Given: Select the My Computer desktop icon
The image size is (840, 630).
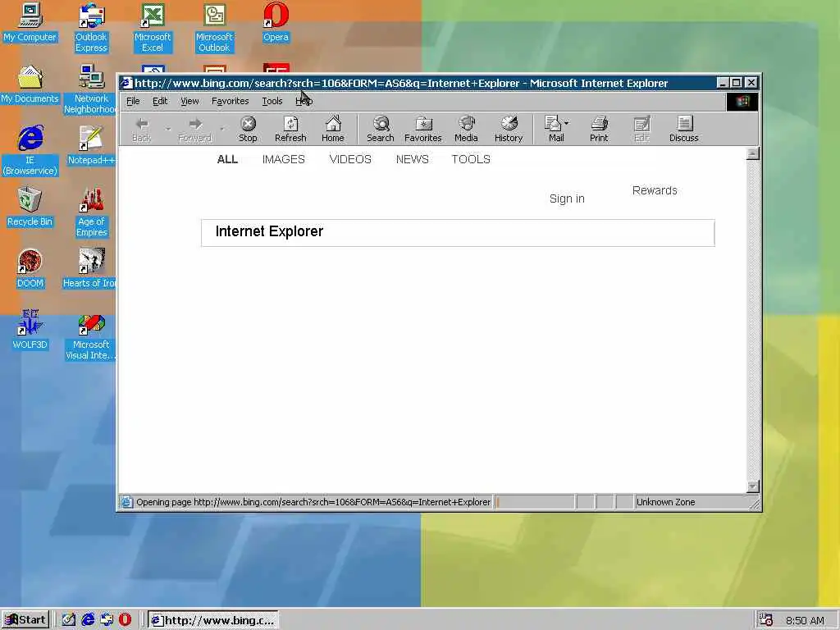Looking at the screenshot, I should pyautogui.click(x=30, y=22).
